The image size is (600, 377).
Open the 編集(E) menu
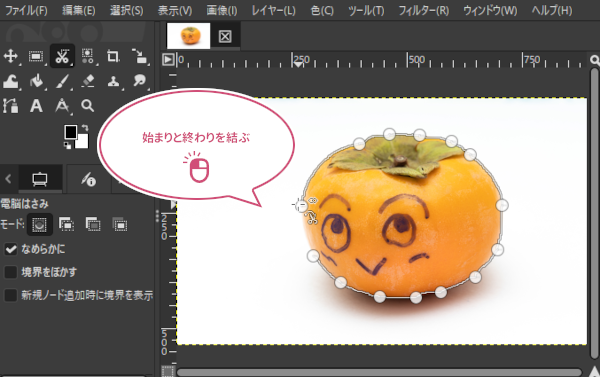[x=78, y=10]
